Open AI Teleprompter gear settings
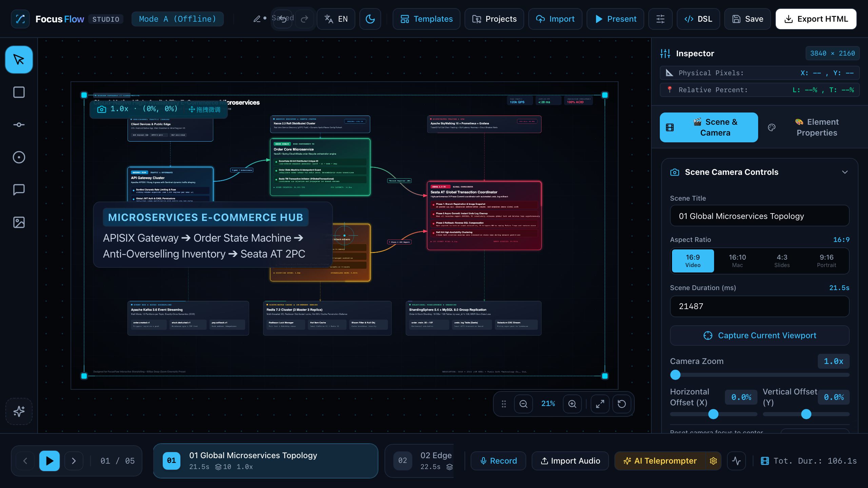Image resolution: width=868 pixels, height=488 pixels. 713,461
